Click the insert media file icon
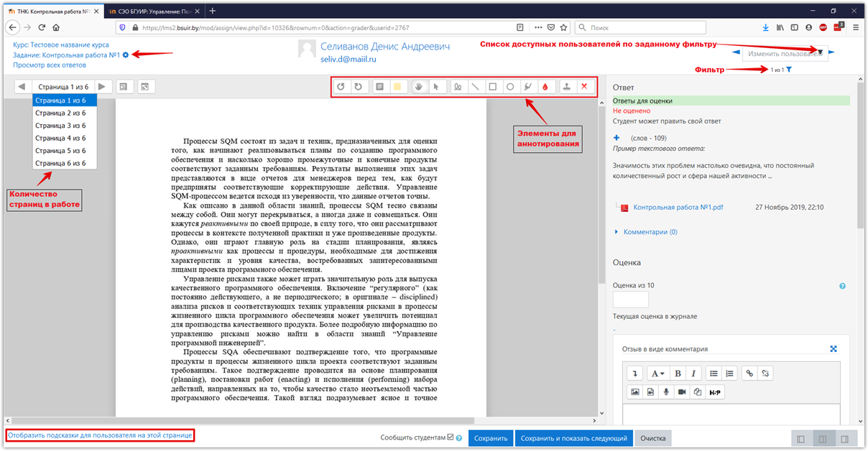This screenshot has height=451, width=868. [x=651, y=392]
